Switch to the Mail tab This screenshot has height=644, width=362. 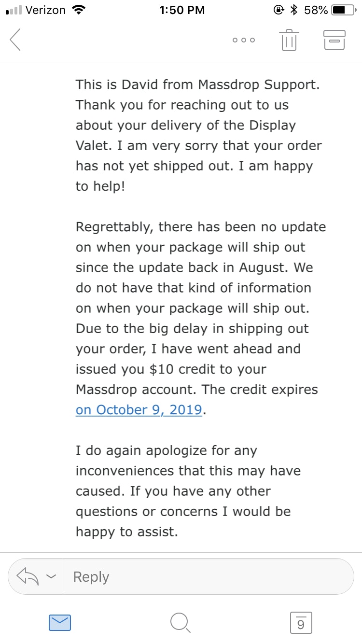point(60,623)
